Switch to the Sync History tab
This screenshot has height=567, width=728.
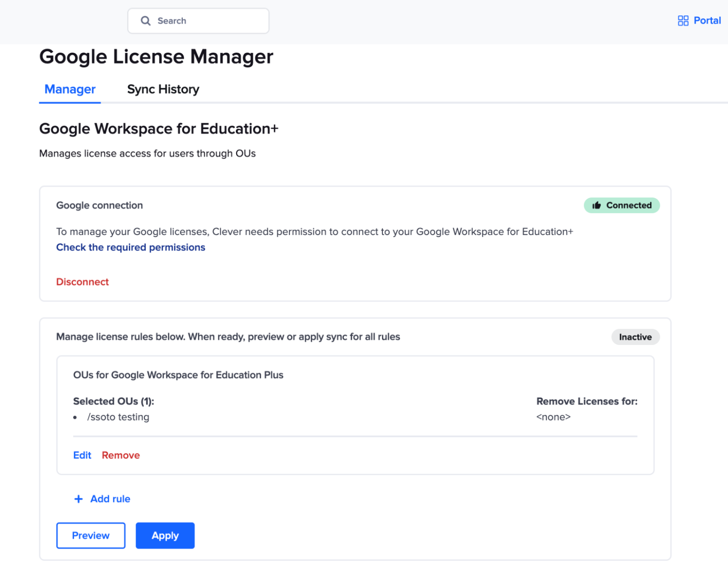[163, 90]
